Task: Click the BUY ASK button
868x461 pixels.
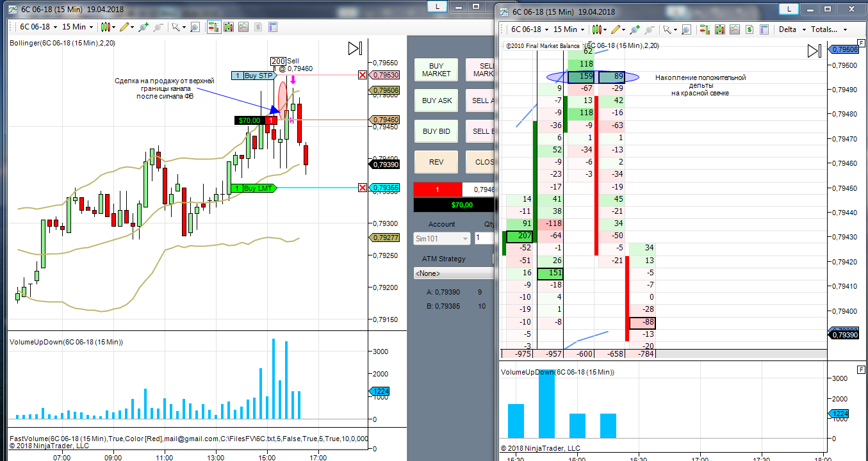Action: tap(436, 101)
